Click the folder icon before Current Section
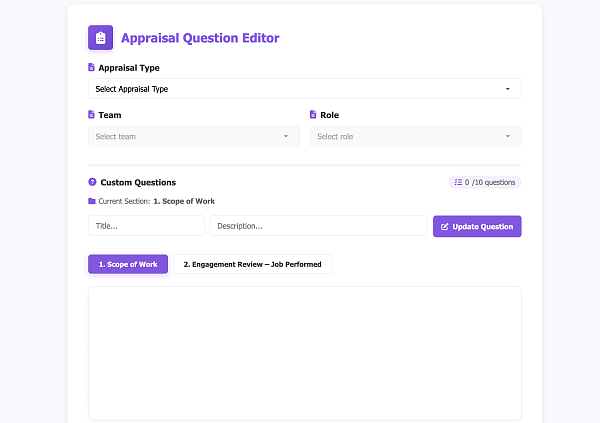The height and width of the screenshot is (423, 600). [x=92, y=201]
